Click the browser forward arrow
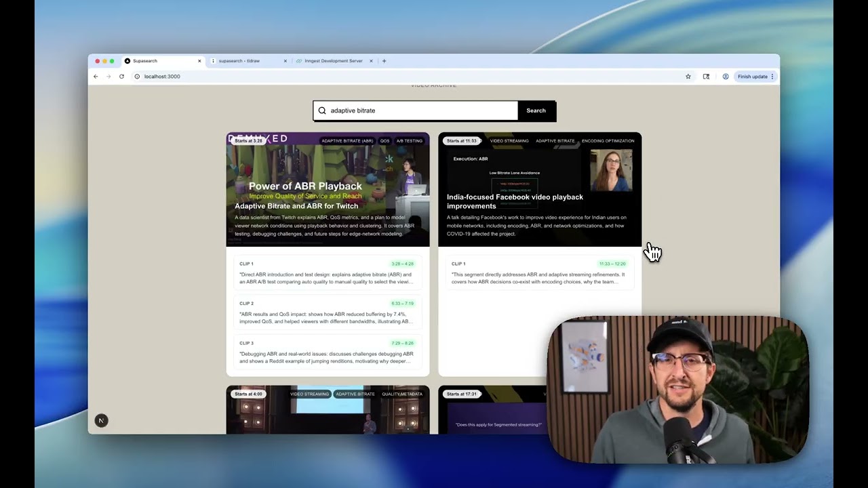This screenshot has height=488, width=868. pyautogui.click(x=108, y=77)
